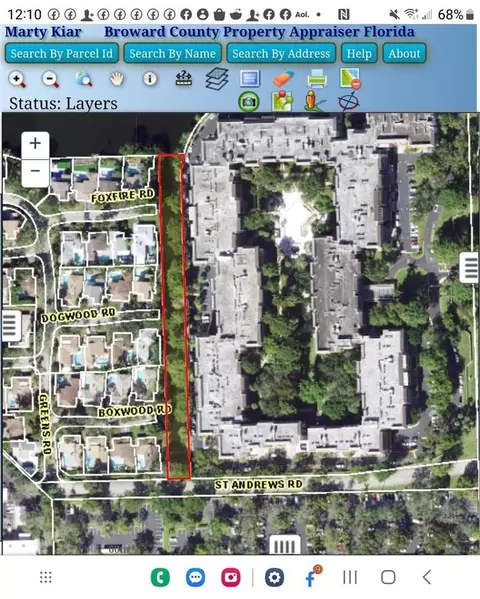Click the blue legend list icon

(x=250, y=79)
